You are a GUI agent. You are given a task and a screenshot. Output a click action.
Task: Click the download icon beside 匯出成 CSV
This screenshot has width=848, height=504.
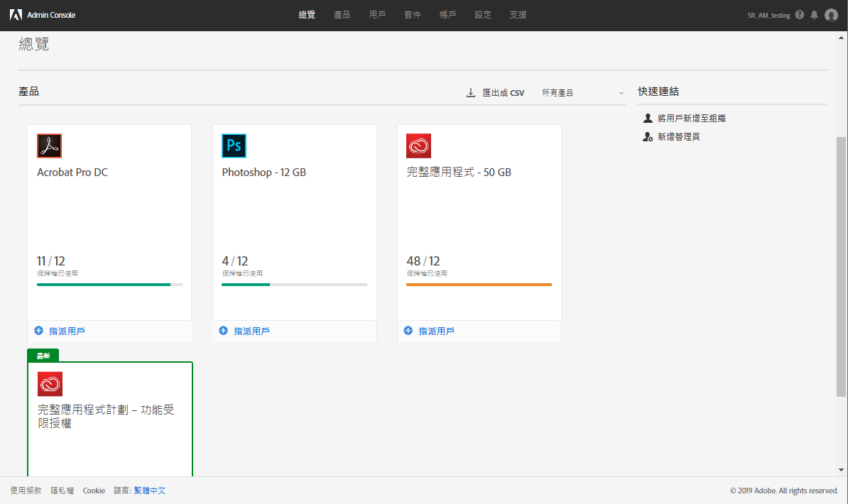[469, 92]
